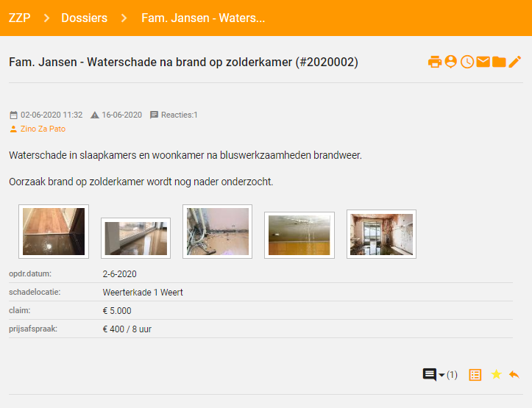Open the burned room photo thumbnail
Viewport: 532px width, 408px height.
pos(381,235)
